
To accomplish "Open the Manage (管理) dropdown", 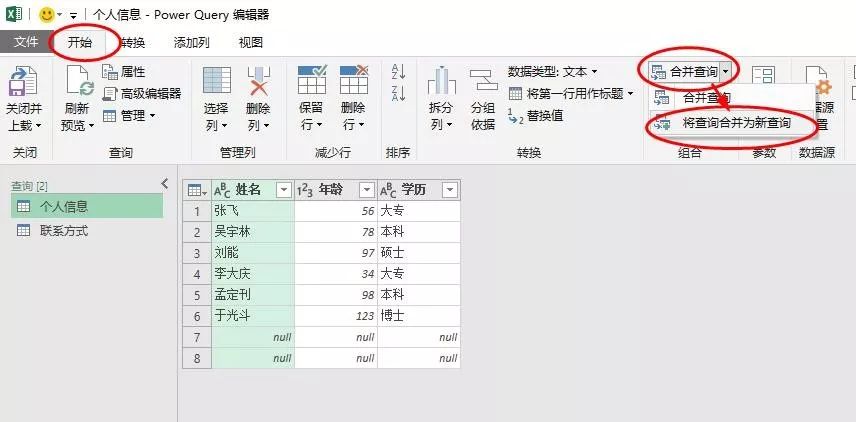I will click(129, 116).
